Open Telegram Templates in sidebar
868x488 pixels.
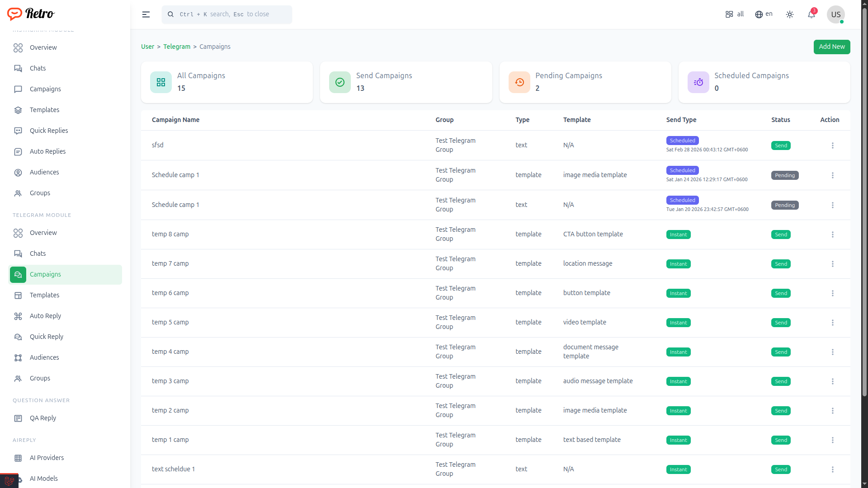[x=44, y=295]
